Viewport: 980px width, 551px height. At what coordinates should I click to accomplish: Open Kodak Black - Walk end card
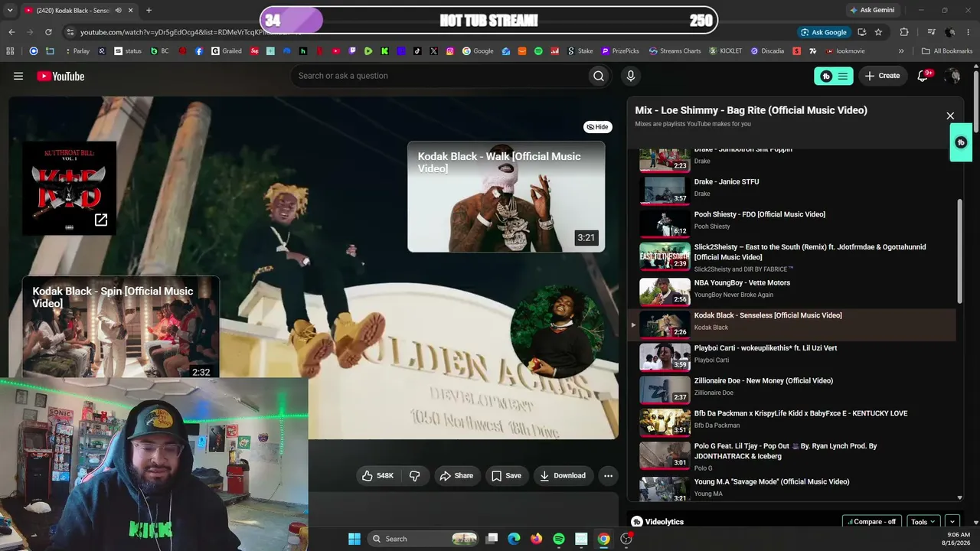tap(506, 196)
